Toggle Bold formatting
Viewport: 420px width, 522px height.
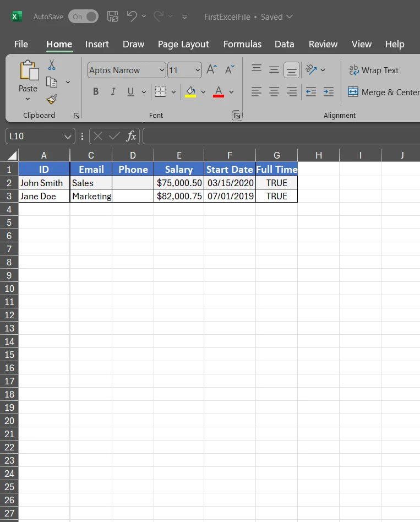(x=96, y=92)
